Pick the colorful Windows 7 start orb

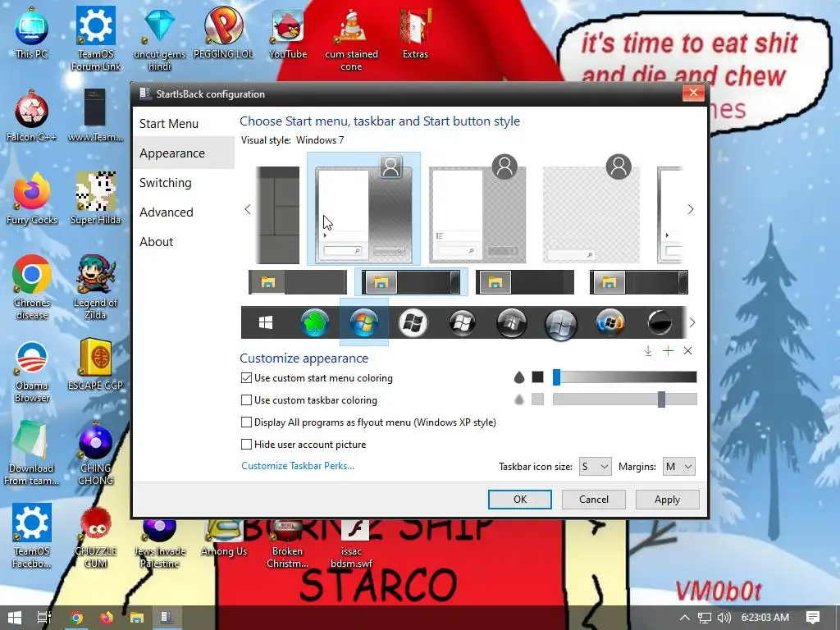[x=364, y=322]
